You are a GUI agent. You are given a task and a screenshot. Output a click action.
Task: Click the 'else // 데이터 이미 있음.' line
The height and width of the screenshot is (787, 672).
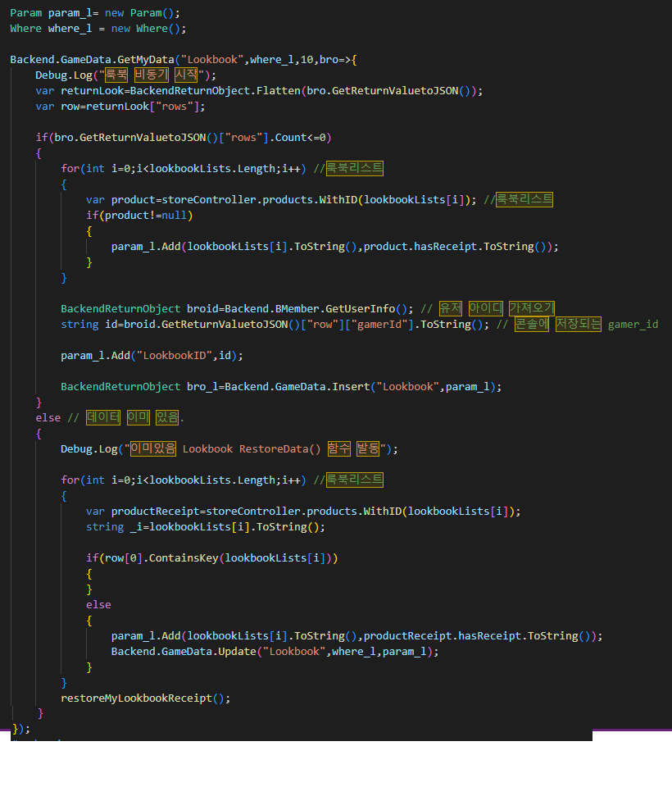(x=110, y=417)
